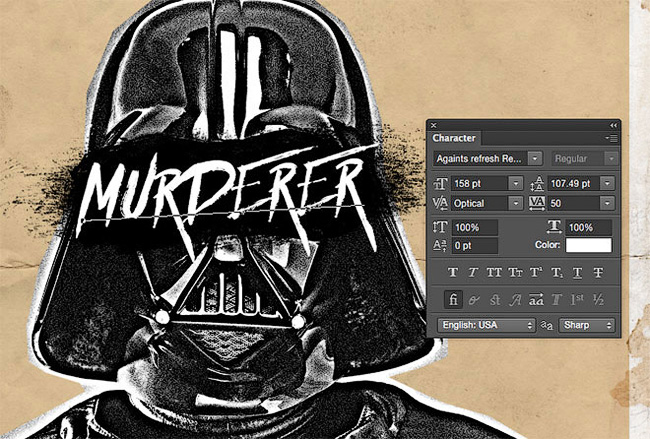
Task: Click the baseline shift 0 pt field
Action: [475, 245]
